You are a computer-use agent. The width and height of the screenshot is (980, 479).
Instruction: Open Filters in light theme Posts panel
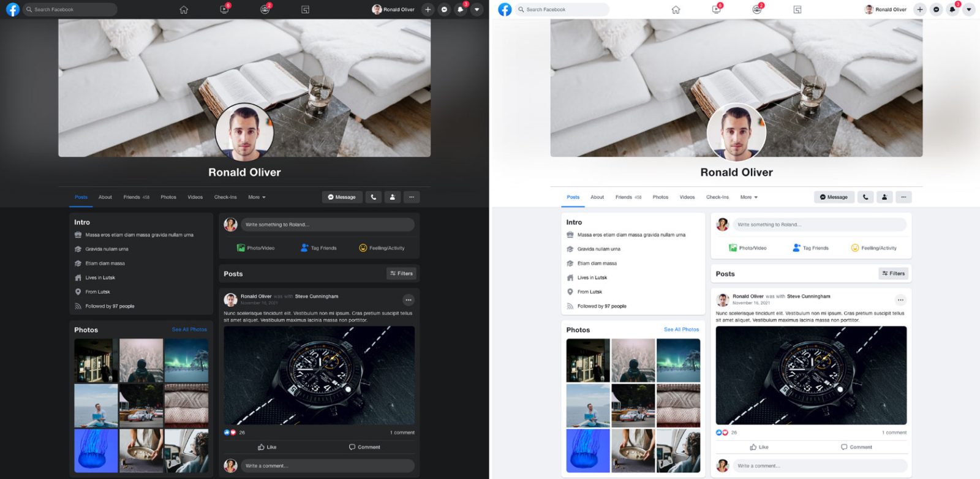pyautogui.click(x=894, y=273)
